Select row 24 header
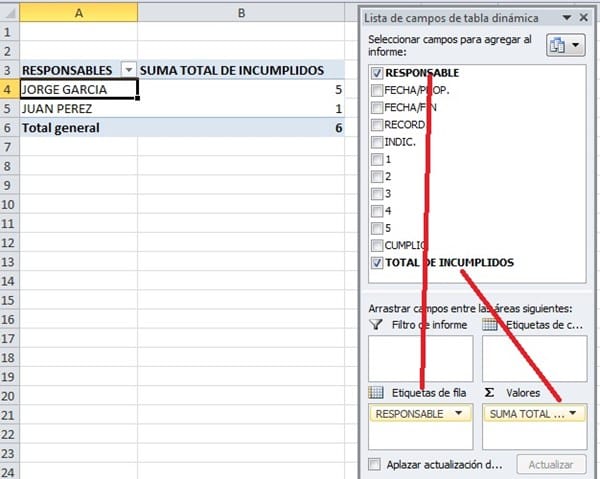 pos(10,472)
